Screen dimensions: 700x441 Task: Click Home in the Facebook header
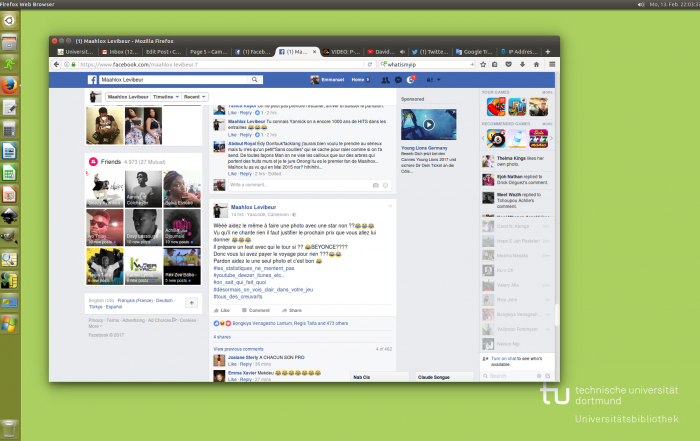[360, 79]
